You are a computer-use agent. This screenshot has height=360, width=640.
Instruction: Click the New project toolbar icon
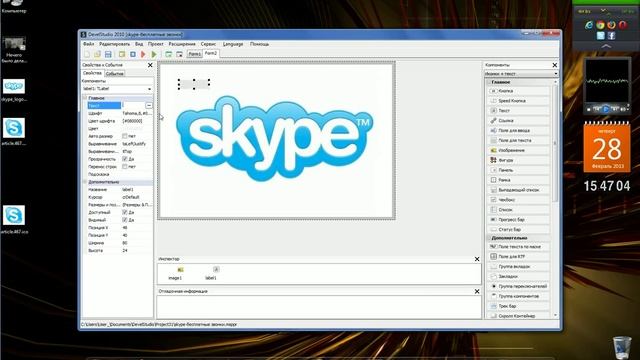87,54
